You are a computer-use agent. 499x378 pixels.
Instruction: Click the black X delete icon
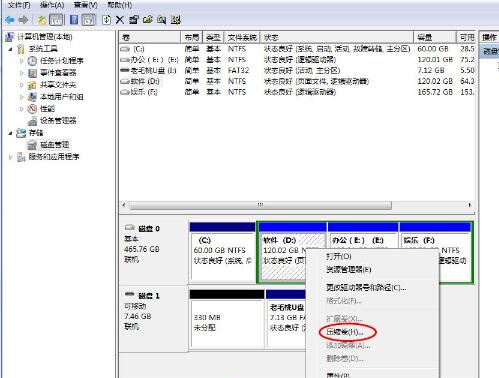[120, 20]
